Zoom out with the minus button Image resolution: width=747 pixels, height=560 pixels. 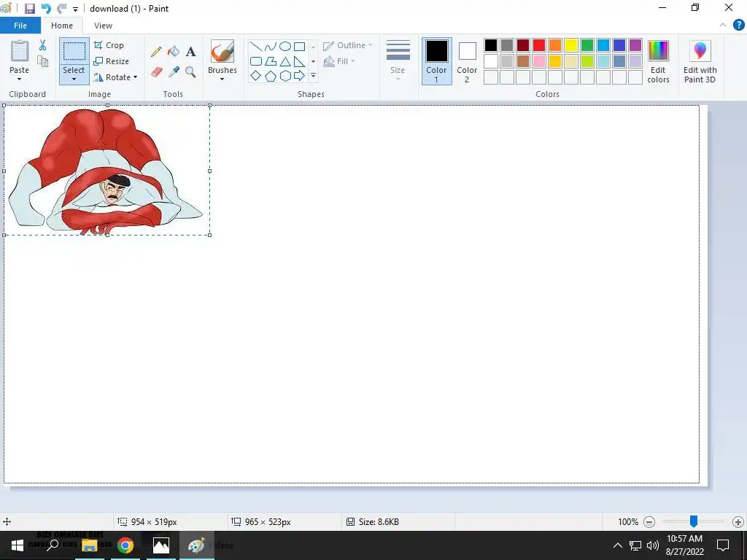pyautogui.click(x=649, y=522)
